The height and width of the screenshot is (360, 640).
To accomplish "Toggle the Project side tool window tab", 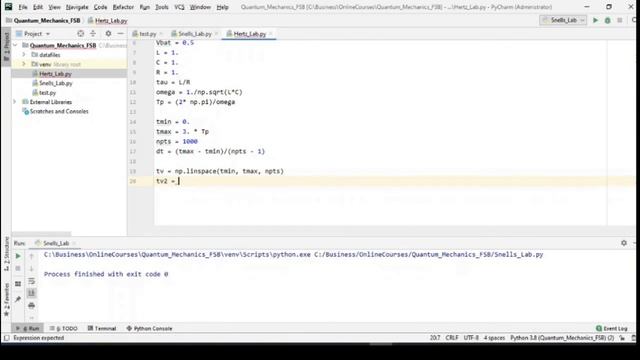I will point(6,46).
